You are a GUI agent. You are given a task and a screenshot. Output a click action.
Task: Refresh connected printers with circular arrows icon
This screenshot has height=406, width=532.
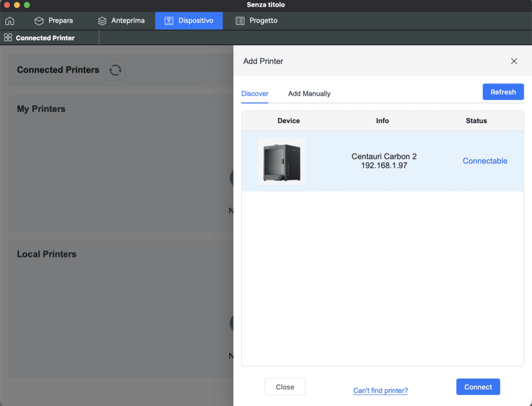point(115,70)
